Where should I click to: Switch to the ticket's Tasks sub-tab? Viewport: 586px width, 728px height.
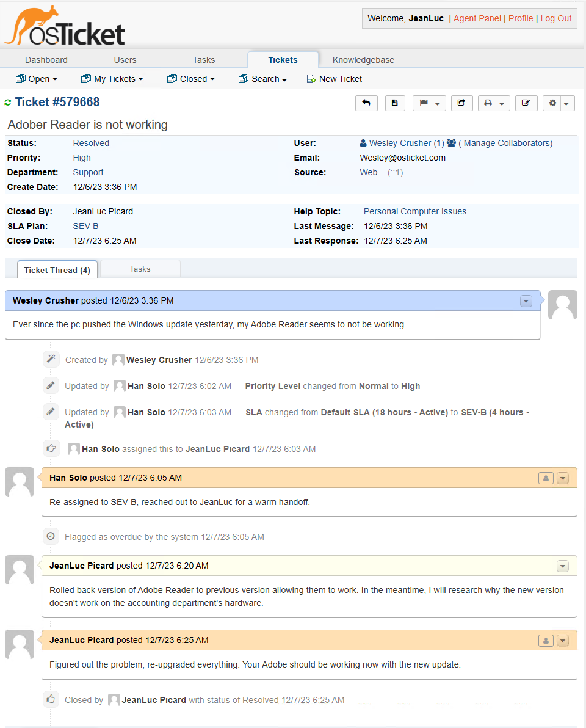click(x=140, y=269)
